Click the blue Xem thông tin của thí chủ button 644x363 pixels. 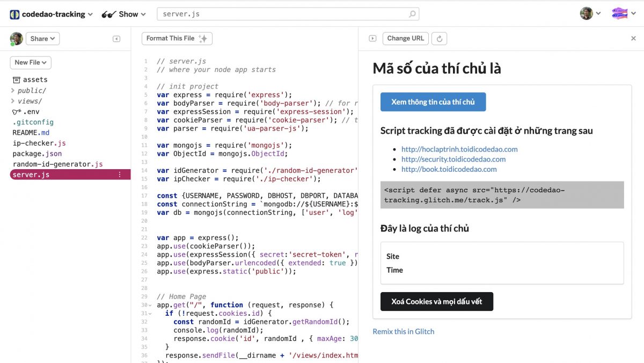433,102
